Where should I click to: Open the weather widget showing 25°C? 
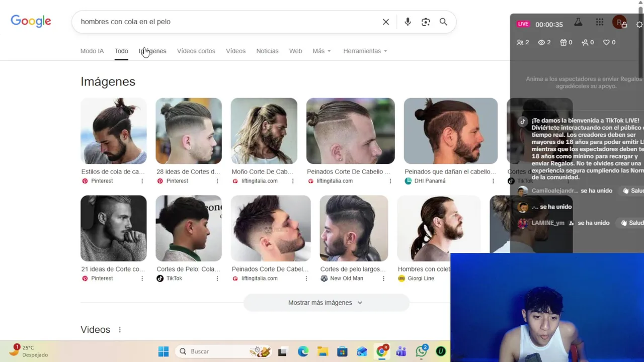click(29, 351)
